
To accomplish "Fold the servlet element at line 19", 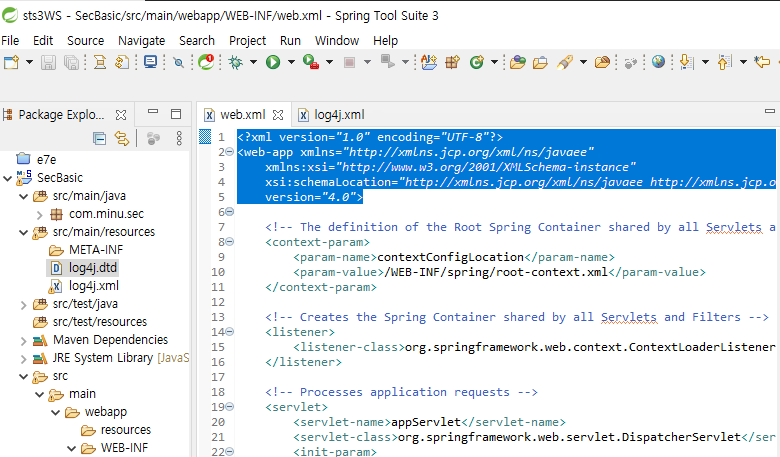I will pyautogui.click(x=230, y=407).
